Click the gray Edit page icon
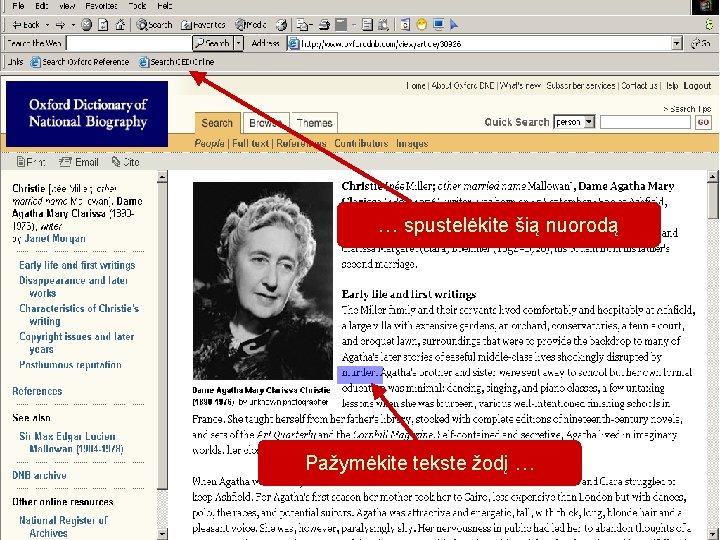720x540 pixels. coord(341,25)
